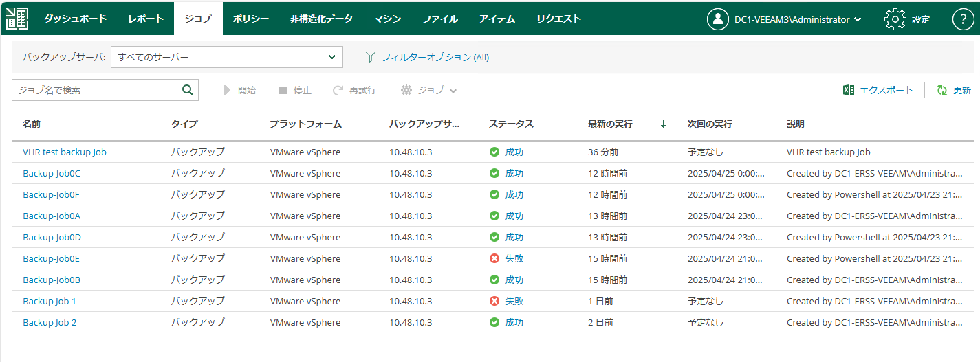Click 成功 status link for VHR test backup Job
This screenshot has width=980, height=362.
point(514,152)
